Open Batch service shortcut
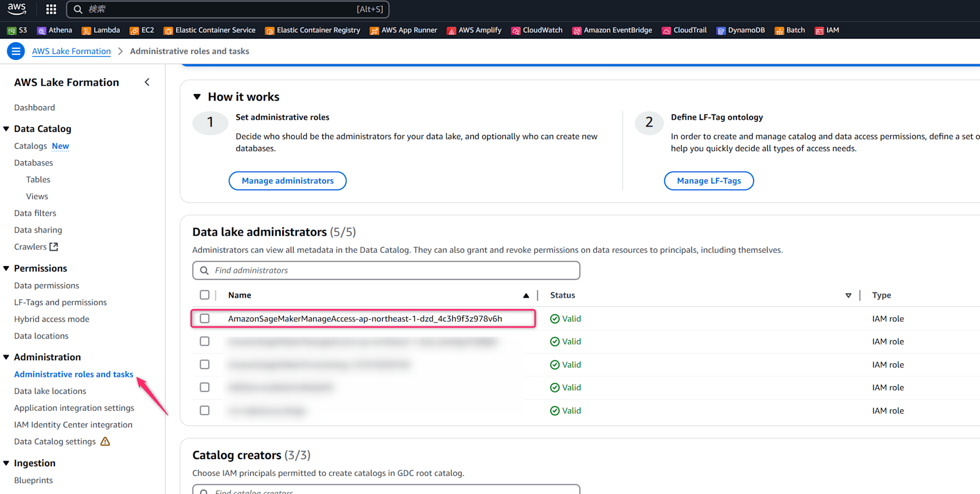The width and height of the screenshot is (980, 494). pyautogui.click(x=790, y=30)
